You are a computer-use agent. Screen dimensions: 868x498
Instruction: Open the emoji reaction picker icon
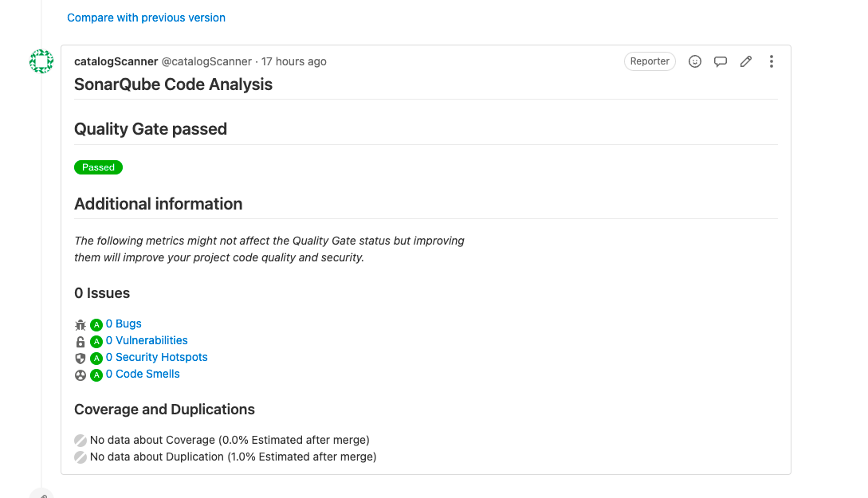point(695,61)
